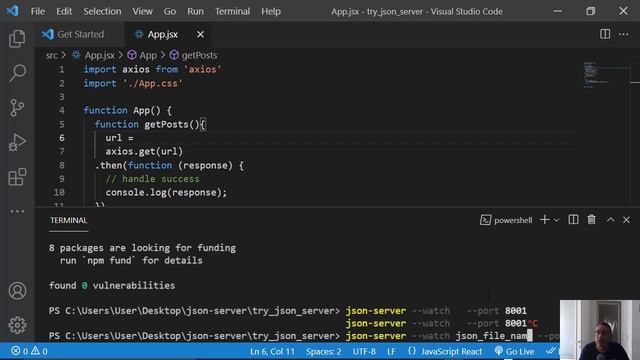Open errors and warnings in status bar
640x360 pixels.
[x=29, y=351]
